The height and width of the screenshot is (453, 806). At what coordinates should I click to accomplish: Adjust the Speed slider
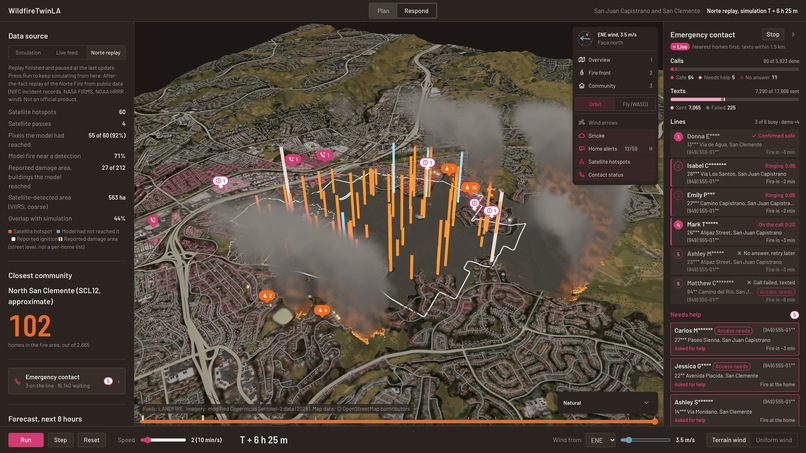[163, 440]
